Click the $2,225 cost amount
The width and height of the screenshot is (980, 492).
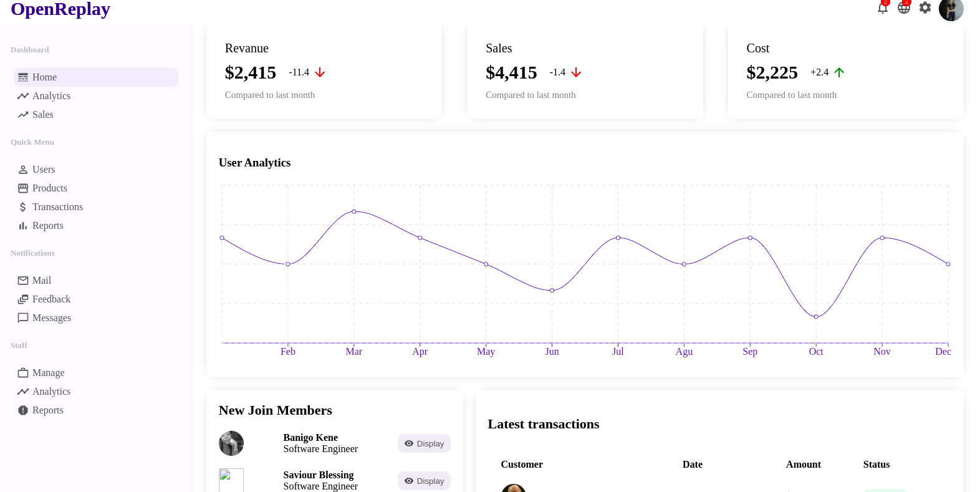(x=772, y=73)
